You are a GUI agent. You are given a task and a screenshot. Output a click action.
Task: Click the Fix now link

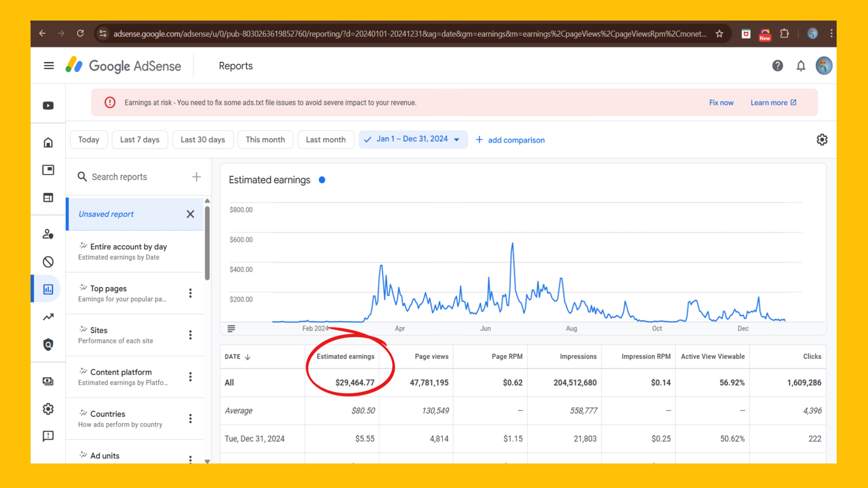pos(721,103)
